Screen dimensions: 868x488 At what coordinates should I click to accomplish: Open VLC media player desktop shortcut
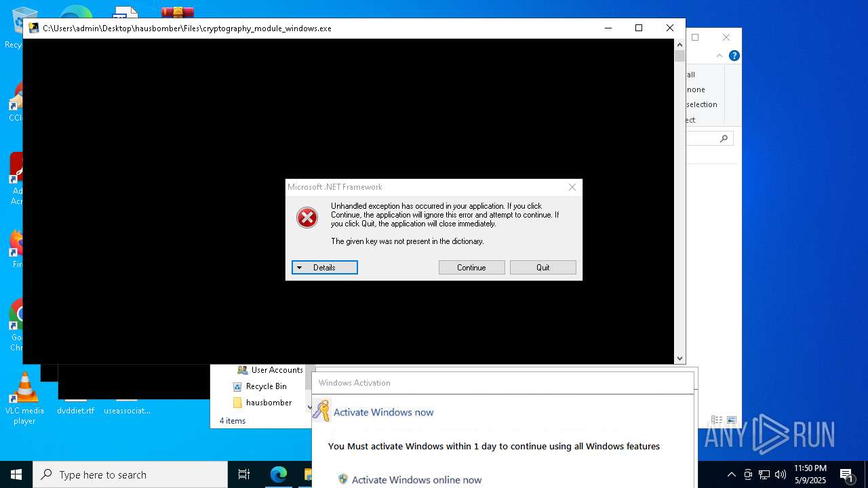(24, 399)
